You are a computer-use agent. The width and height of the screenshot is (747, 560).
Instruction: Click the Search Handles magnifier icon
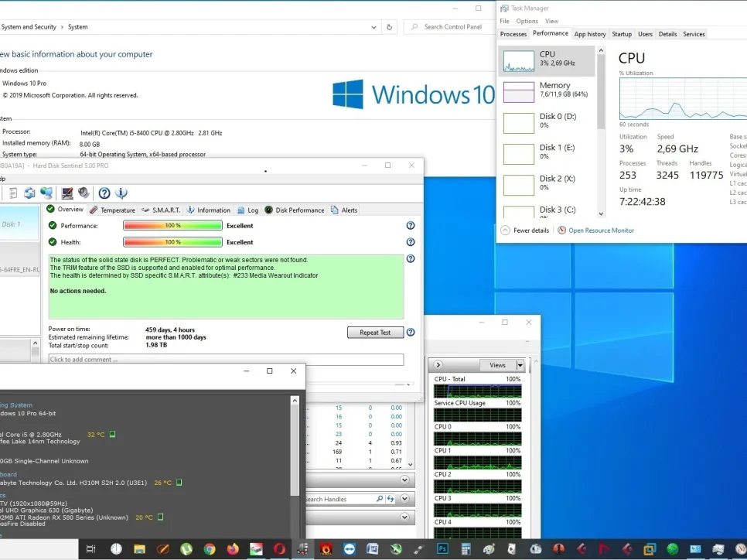pos(380,500)
